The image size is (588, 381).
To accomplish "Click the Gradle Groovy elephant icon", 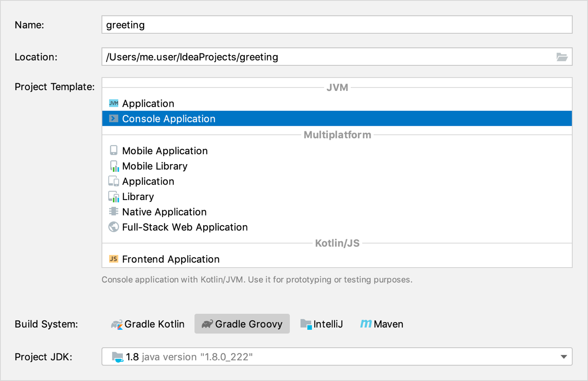I will point(207,324).
